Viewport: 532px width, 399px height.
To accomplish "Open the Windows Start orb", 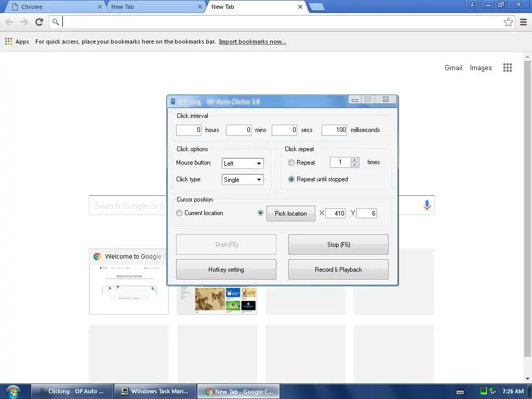I will (x=13, y=392).
